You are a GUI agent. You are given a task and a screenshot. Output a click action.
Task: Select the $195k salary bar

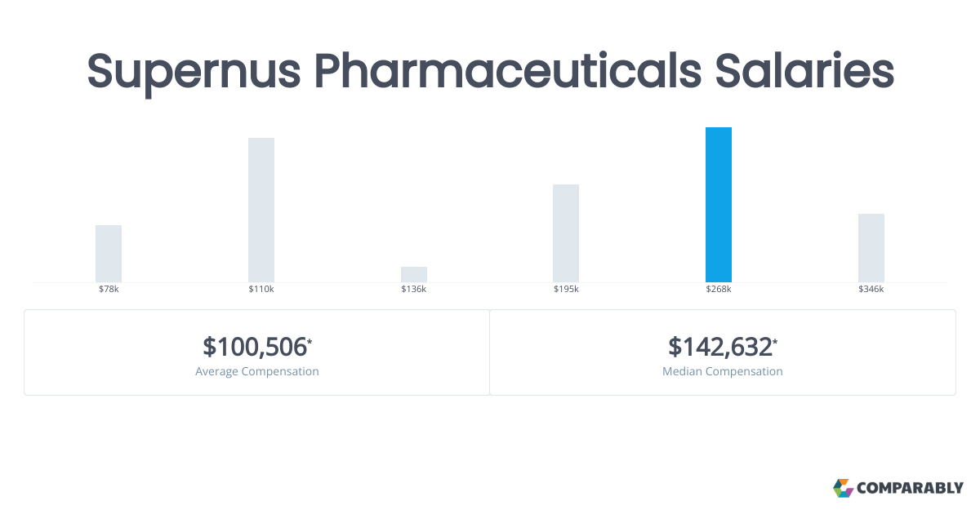tap(566, 233)
